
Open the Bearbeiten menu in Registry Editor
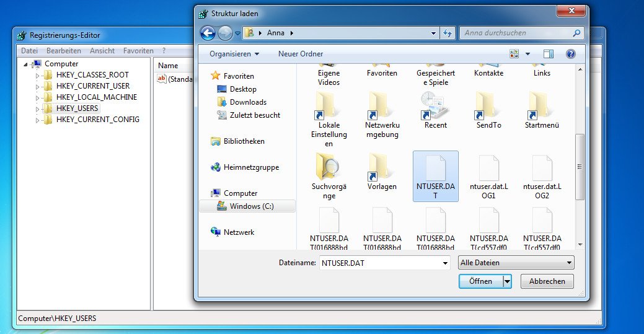pyautogui.click(x=63, y=51)
